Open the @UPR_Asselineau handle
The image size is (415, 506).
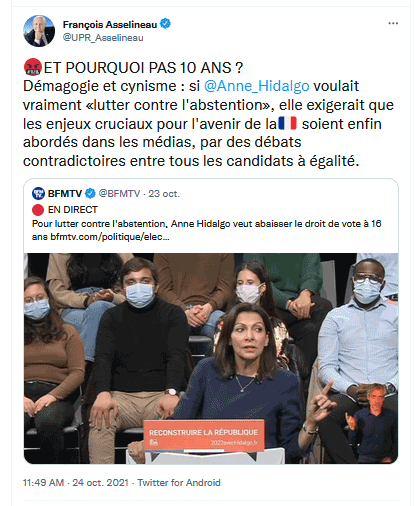pos(103,38)
